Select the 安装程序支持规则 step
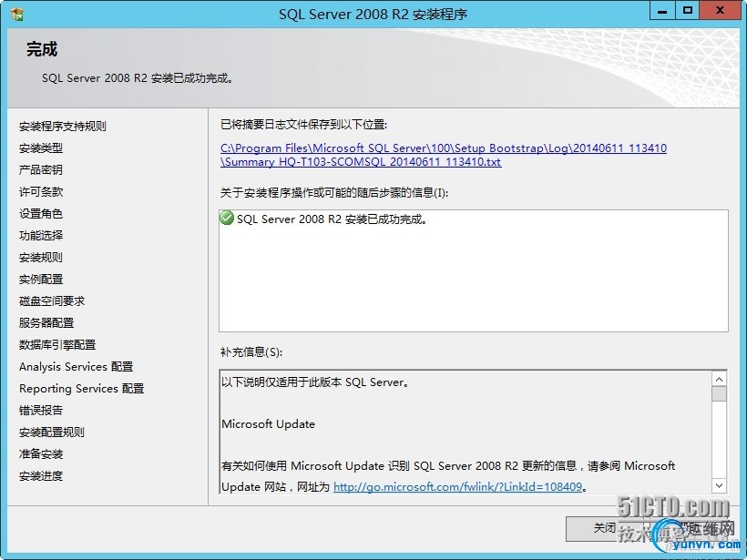Image resolution: width=747 pixels, height=560 pixels. pos(63,127)
